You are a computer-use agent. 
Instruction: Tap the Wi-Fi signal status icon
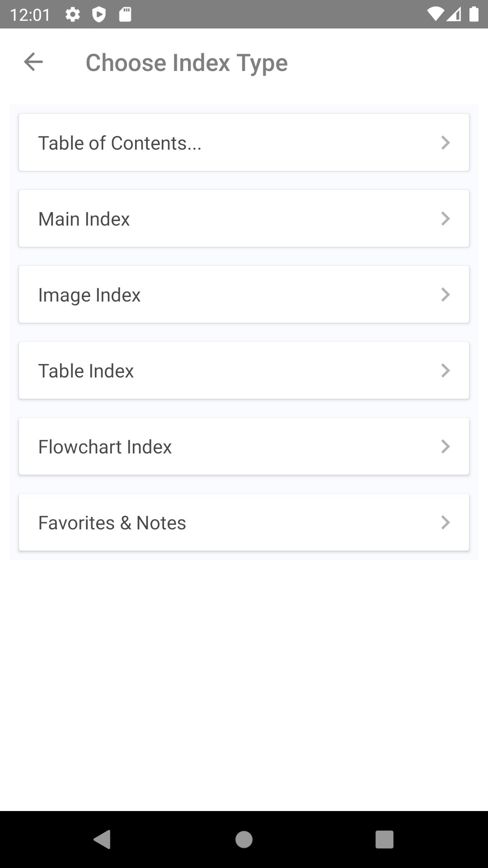435,14
